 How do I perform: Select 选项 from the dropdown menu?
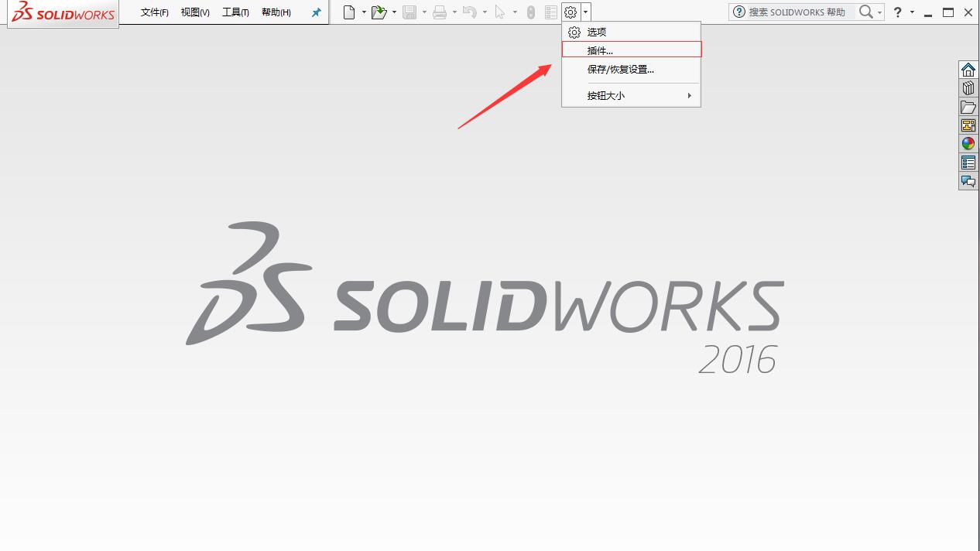coord(632,32)
